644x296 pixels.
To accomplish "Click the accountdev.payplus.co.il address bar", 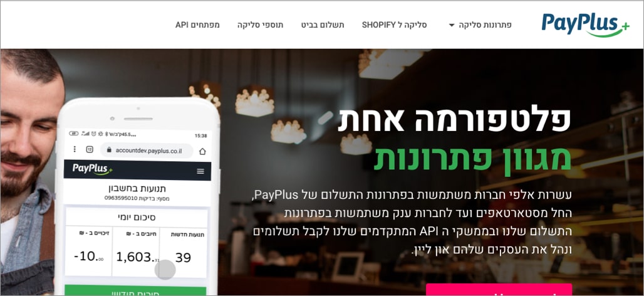I will [x=147, y=151].
